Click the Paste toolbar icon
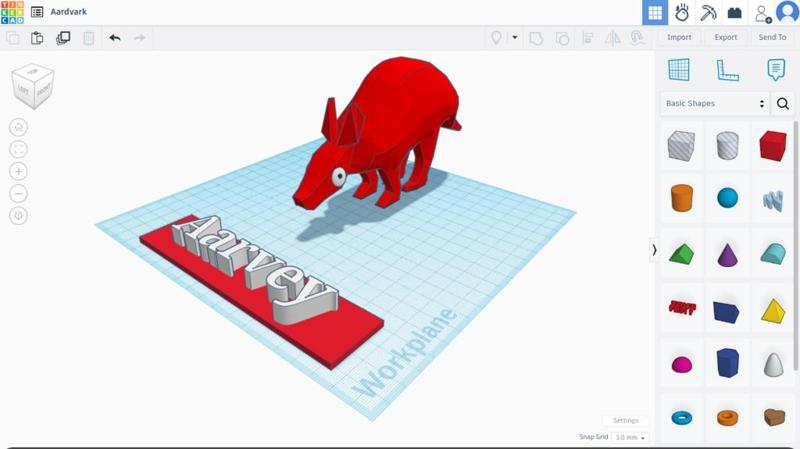 point(37,38)
